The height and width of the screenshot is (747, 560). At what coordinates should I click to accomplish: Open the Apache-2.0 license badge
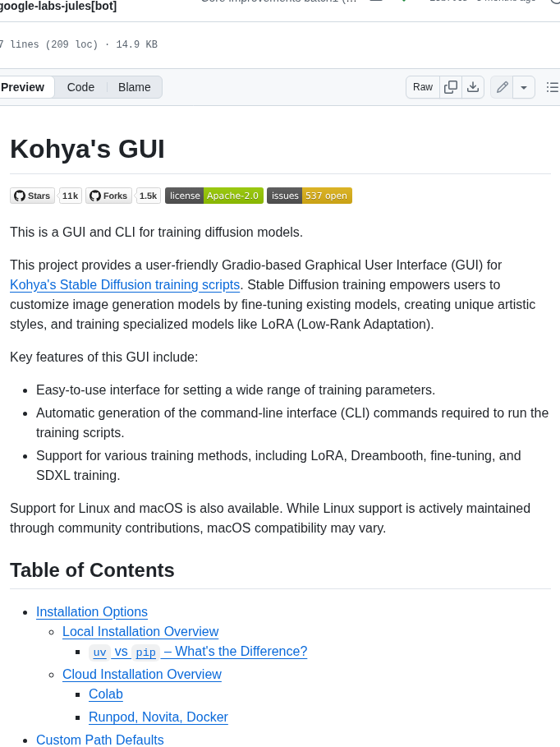(213, 196)
